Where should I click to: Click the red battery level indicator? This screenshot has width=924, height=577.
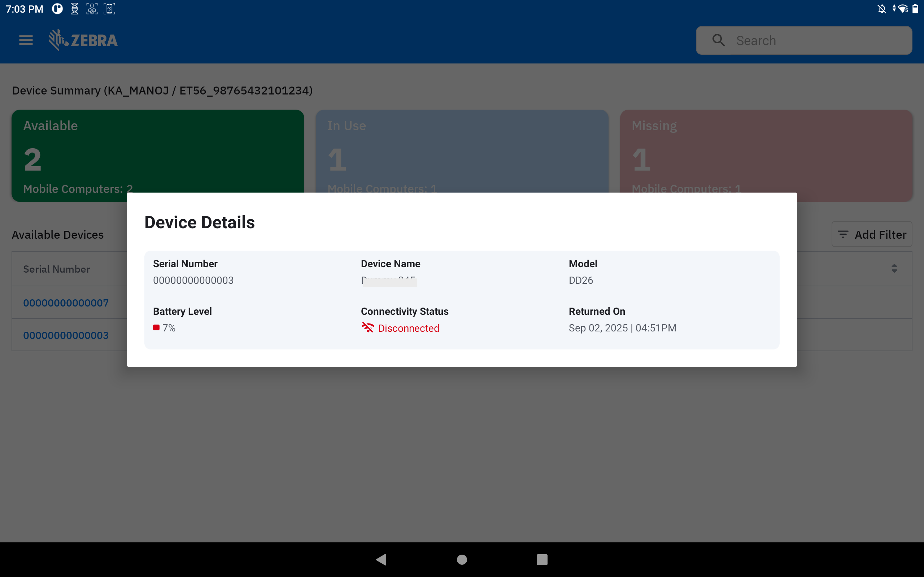156,327
